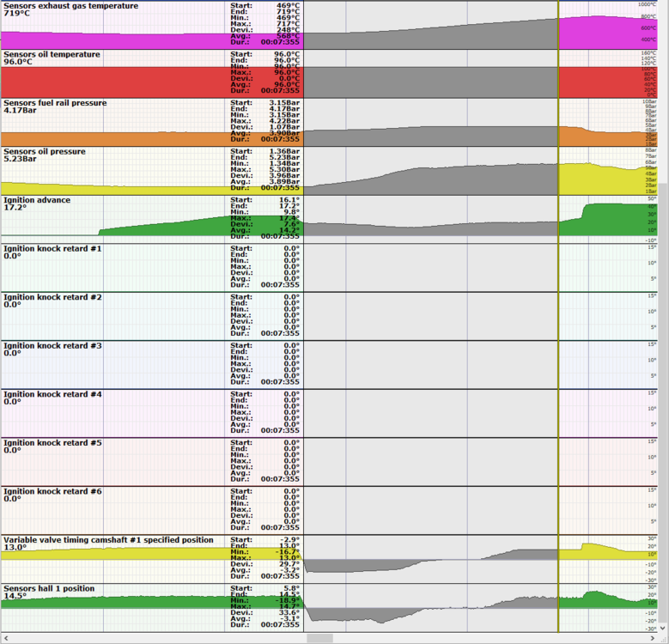Click the Start -2.9° statistic of valve timing camshaft
The width and height of the screenshot is (669, 644).
[x=265, y=540]
